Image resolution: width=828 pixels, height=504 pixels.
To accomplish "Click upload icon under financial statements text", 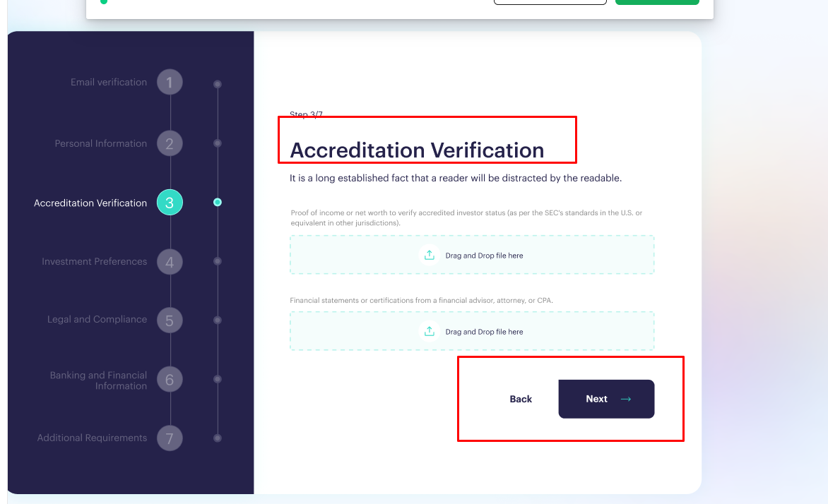I will pyautogui.click(x=430, y=332).
